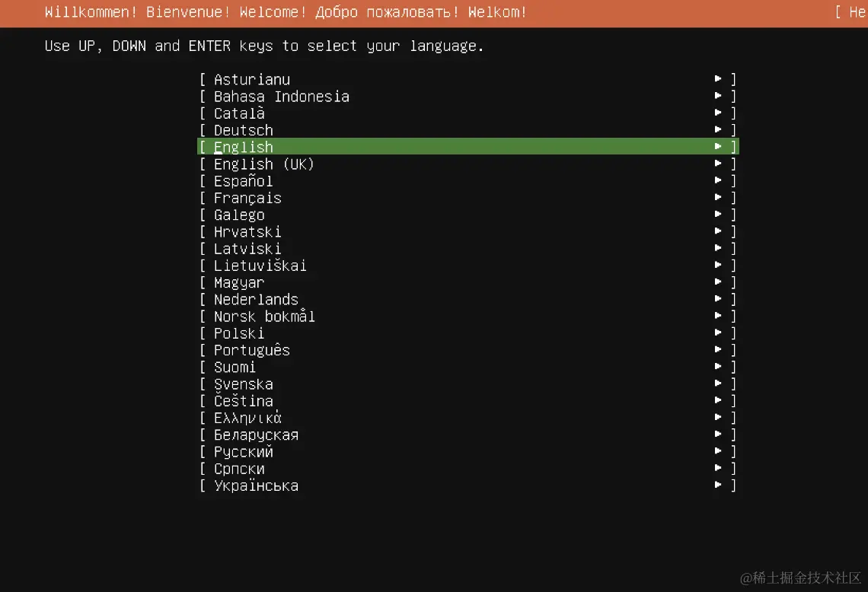This screenshot has width=868, height=592.
Task: Pick Hrvatski language entry
Action: point(468,231)
